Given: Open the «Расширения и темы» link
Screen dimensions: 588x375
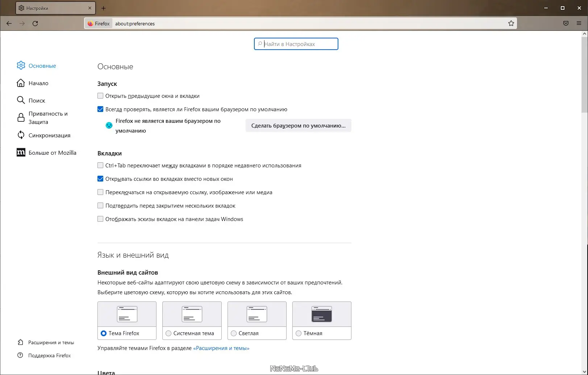Looking at the screenshot, I should (x=221, y=348).
